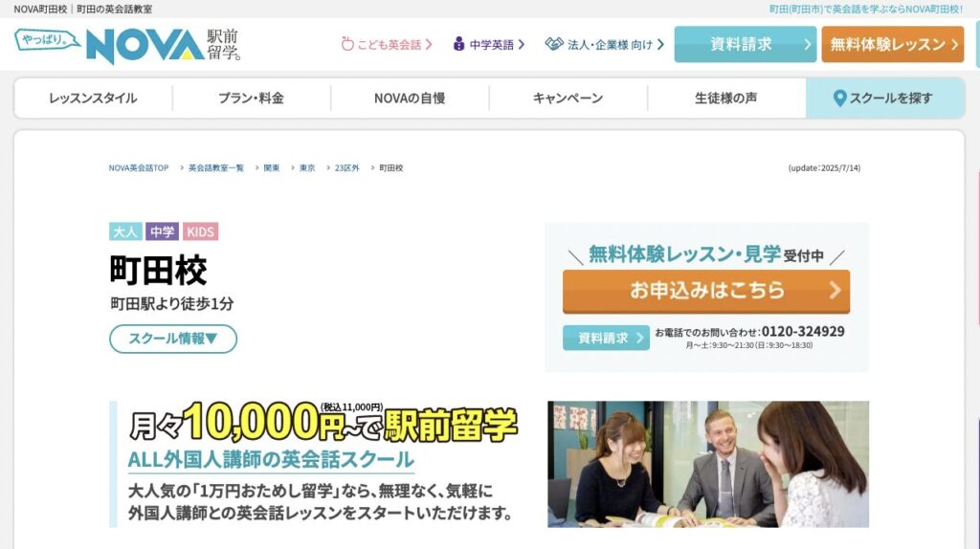Screen dimensions: 980x549
Task: Click the 英会話教室一覧 breadcrumb link
Action: pos(216,168)
